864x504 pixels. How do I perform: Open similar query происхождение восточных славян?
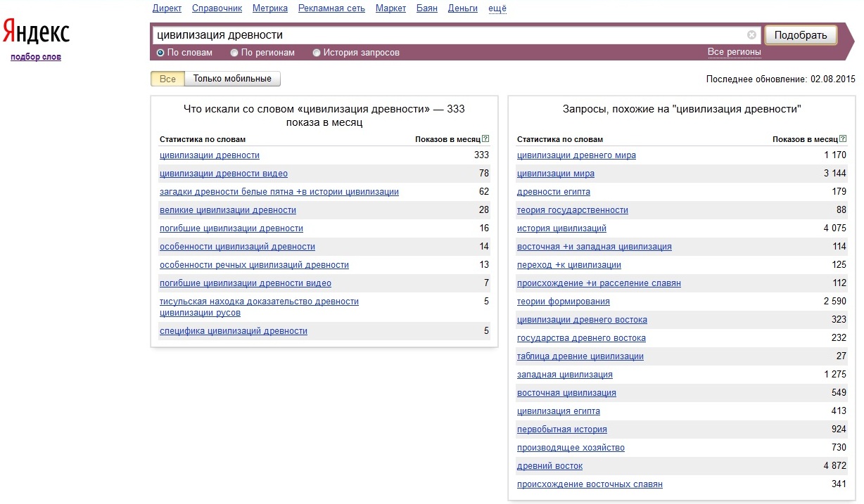click(590, 484)
